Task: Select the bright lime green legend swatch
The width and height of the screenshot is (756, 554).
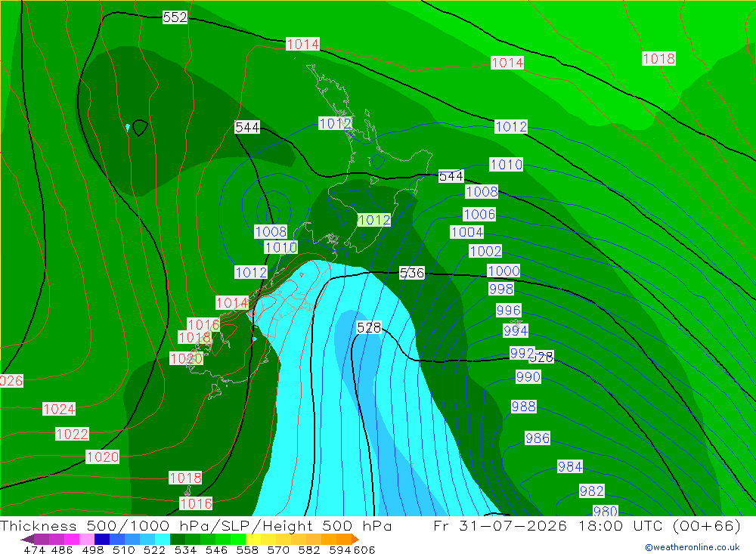Action: coord(238,539)
